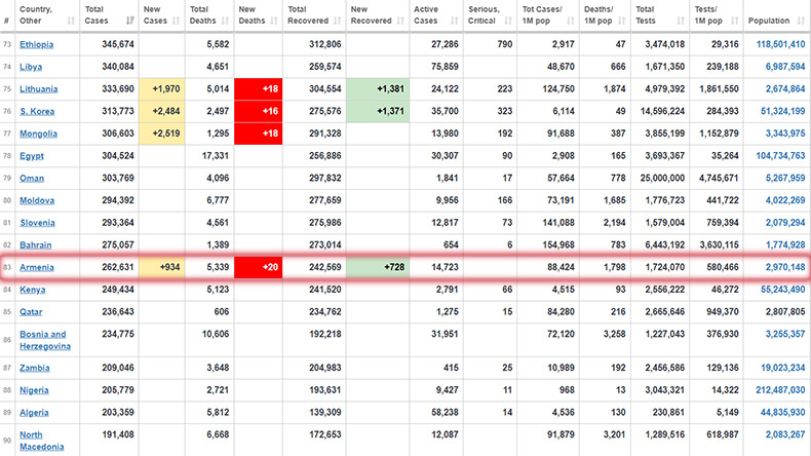Open the Moldova country link
This screenshot has width=811, height=456.
37,200
